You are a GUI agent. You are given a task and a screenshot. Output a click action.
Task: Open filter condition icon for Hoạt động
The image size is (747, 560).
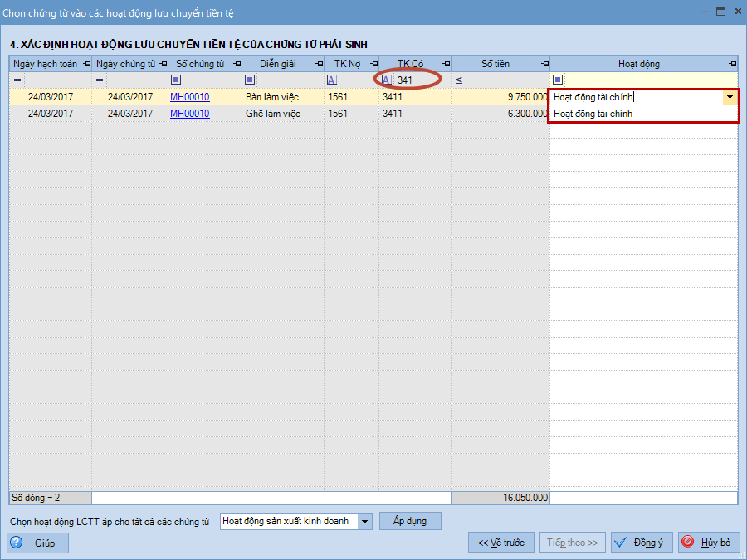(x=558, y=80)
